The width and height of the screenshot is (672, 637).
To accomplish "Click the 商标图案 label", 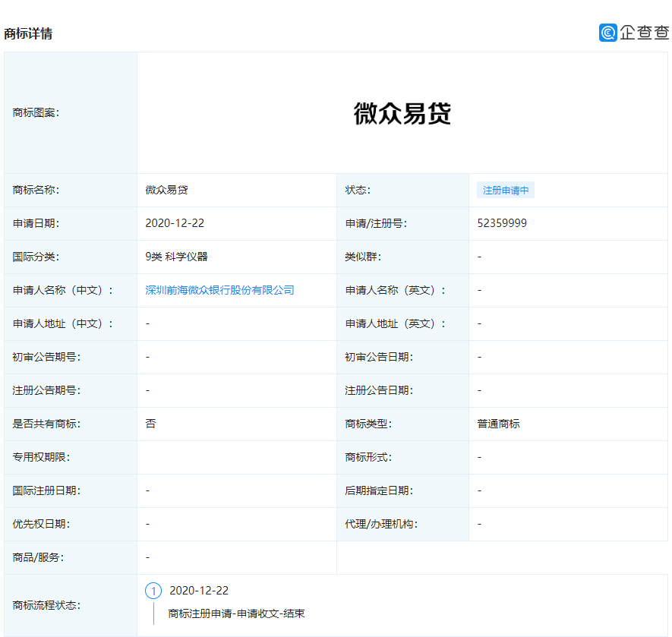I will (x=36, y=112).
